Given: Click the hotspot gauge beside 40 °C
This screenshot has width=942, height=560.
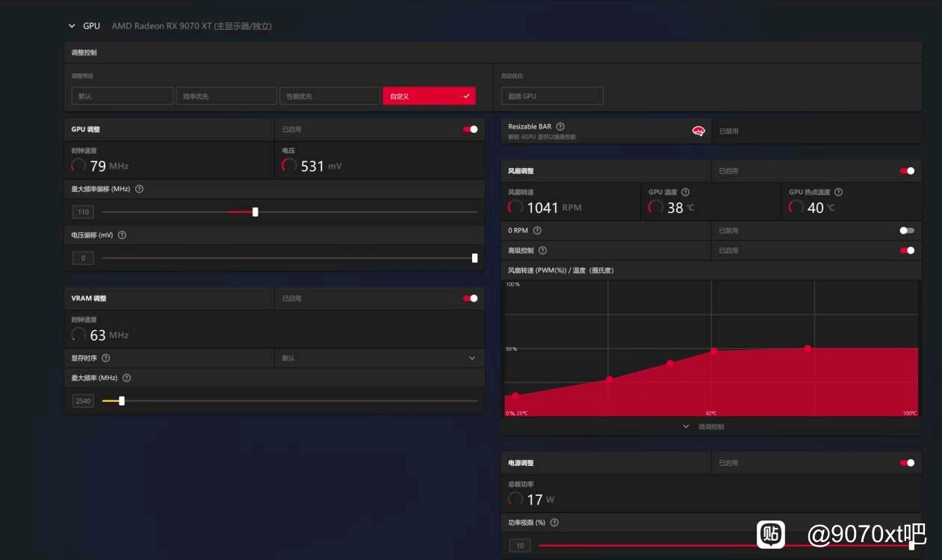Looking at the screenshot, I should (x=796, y=207).
